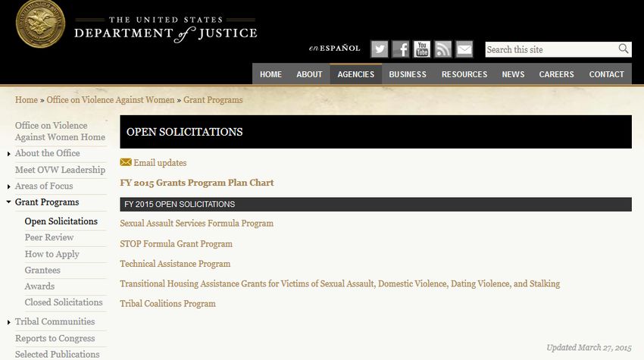644x360 pixels.
Task: Open the BUSINESS menu item
Action: 408,74
